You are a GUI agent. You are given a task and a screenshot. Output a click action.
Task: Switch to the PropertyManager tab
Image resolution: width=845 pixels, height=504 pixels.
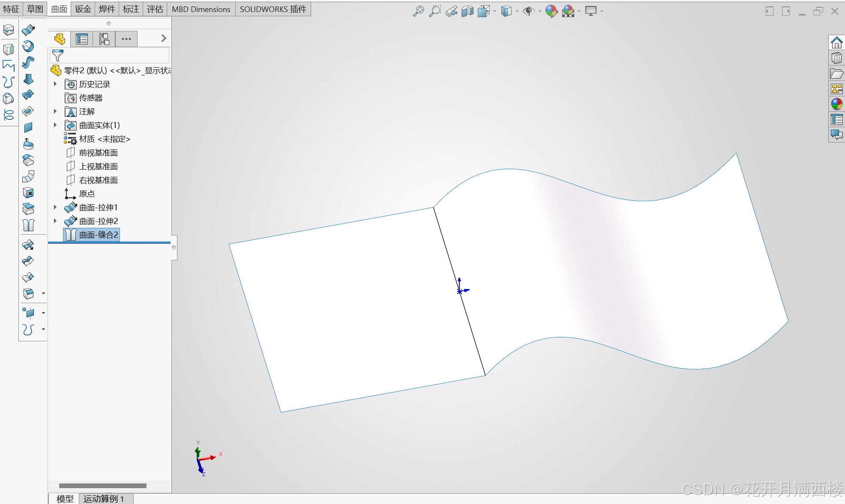tap(81, 39)
